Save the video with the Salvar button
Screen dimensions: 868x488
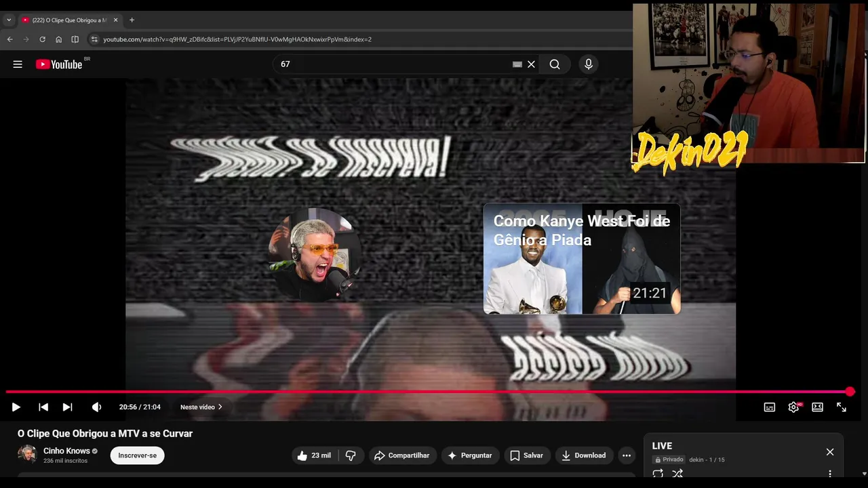tap(526, 455)
